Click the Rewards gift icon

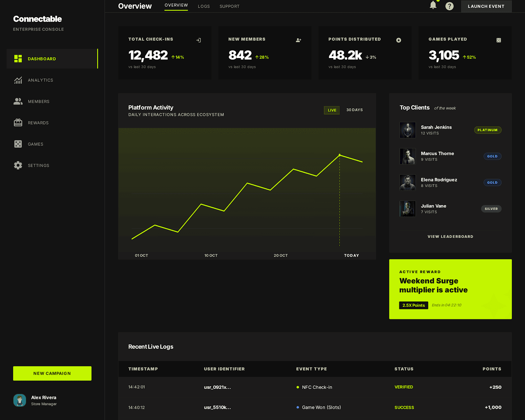18,123
